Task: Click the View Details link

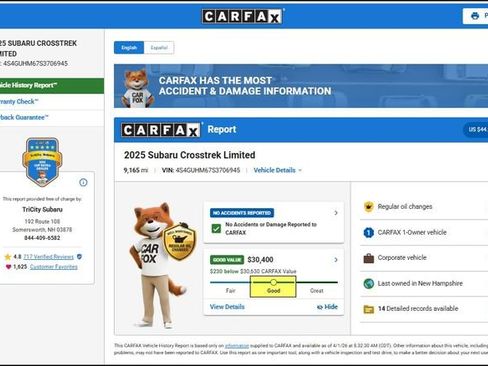Action: [x=227, y=307]
